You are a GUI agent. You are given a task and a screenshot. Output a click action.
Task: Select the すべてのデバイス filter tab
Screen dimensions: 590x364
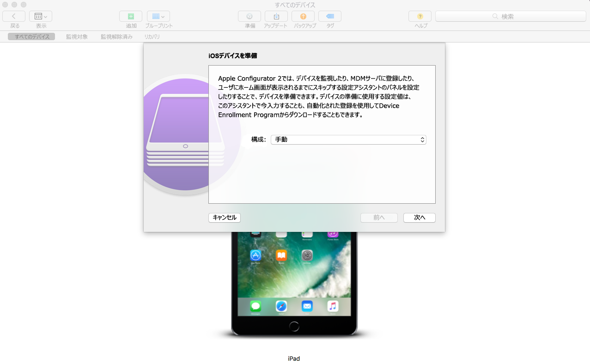[31, 36]
